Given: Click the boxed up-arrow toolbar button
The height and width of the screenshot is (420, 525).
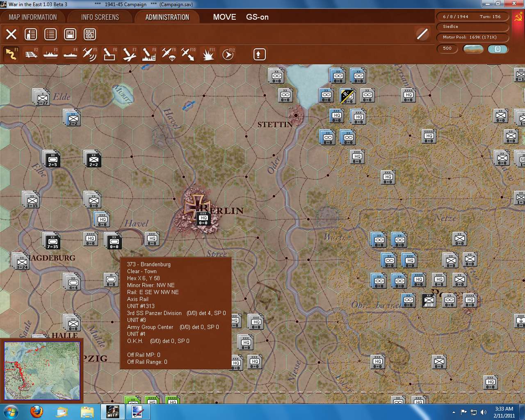Looking at the screenshot, I should pos(259,54).
